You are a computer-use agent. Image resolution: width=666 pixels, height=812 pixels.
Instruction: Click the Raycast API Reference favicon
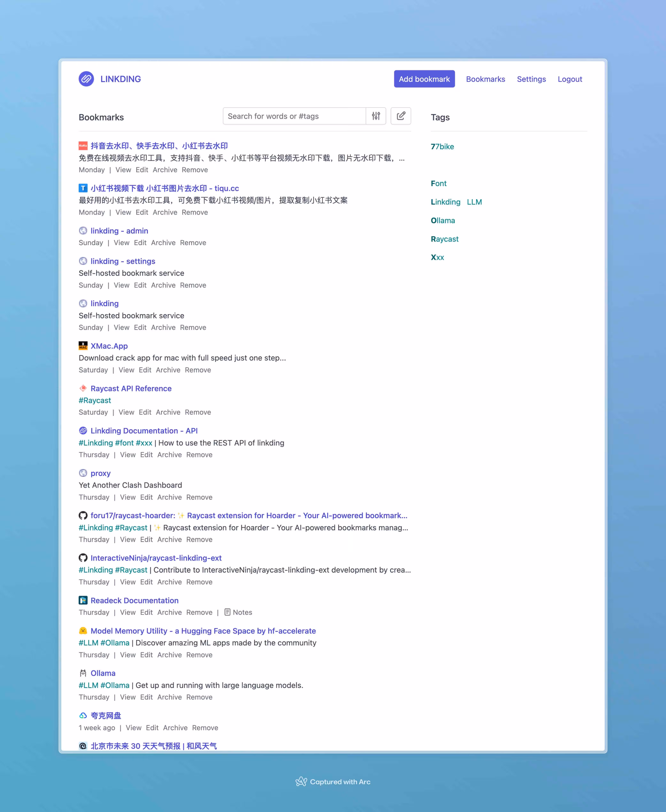pos(83,388)
